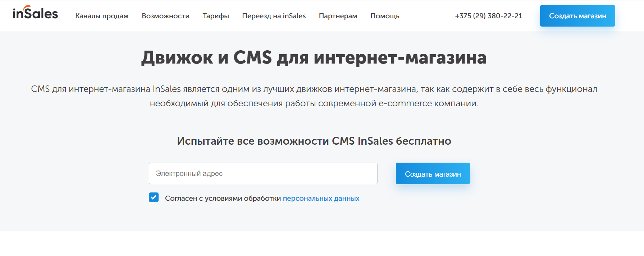Click Создать магазин button beside email field

(x=433, y=173)
